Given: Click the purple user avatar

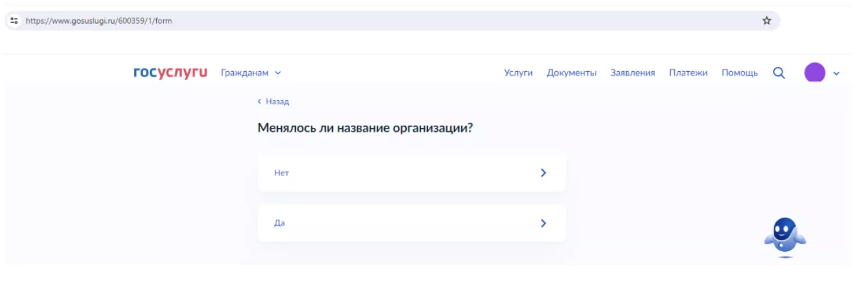Looking at the screenshot, I should point(815,73).
